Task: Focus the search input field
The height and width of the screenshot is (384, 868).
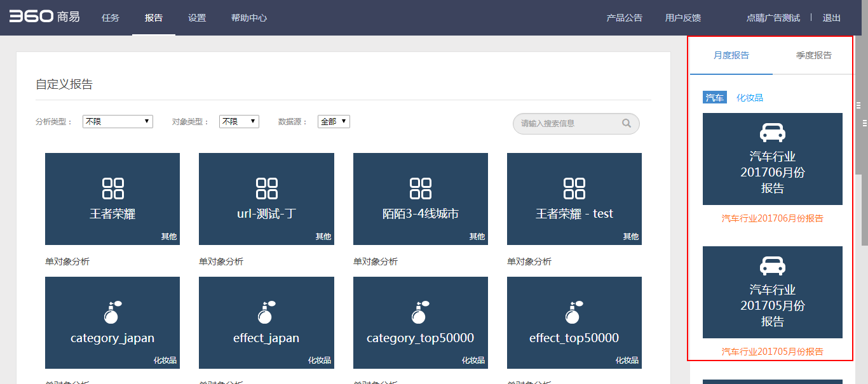Action: coord(566,123)
